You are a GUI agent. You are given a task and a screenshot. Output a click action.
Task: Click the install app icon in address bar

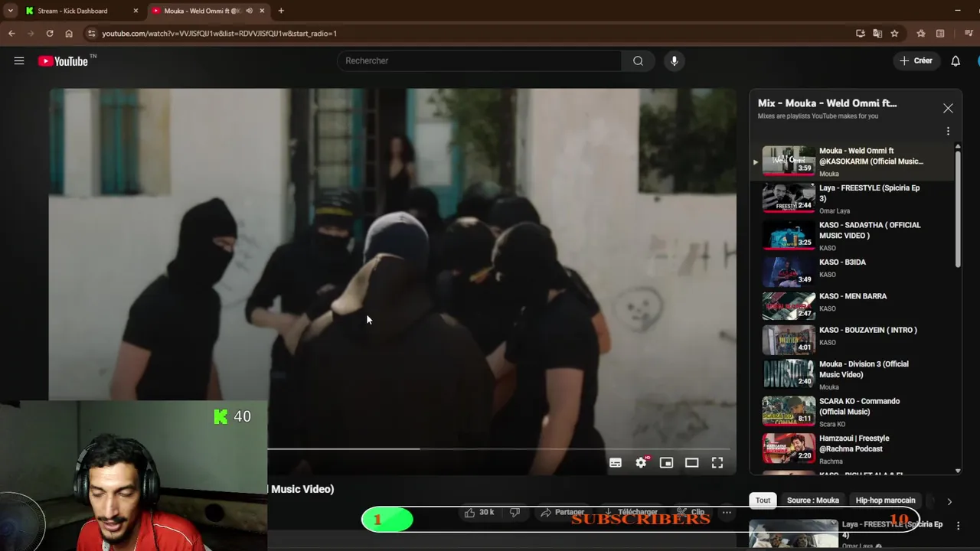tap(861, 34)
